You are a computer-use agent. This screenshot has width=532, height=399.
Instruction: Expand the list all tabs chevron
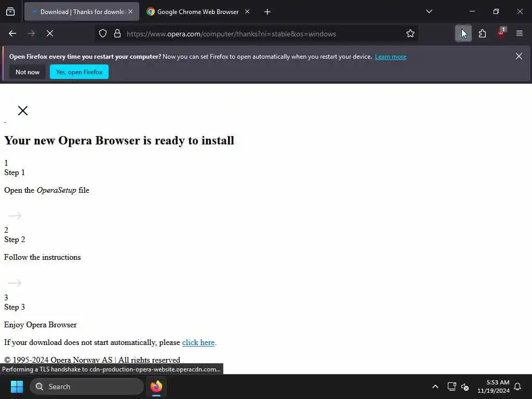click(x=429, y=12)
